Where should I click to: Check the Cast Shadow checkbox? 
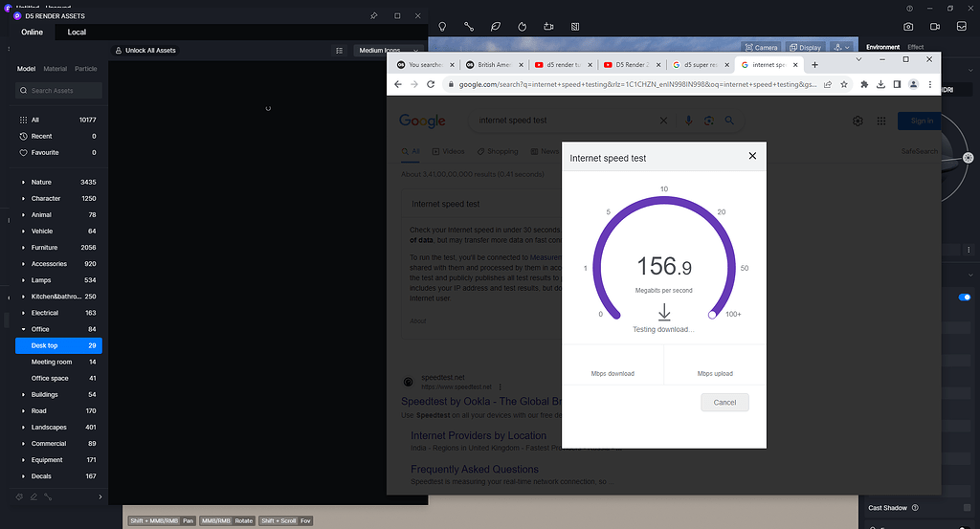point(965,508)
